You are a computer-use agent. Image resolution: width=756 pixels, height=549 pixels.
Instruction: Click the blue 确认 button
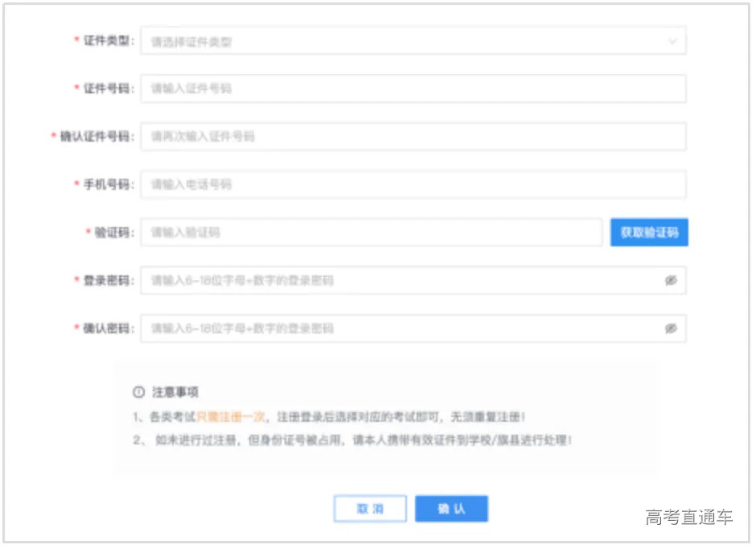pyautogui.click(x=451, y=509)
